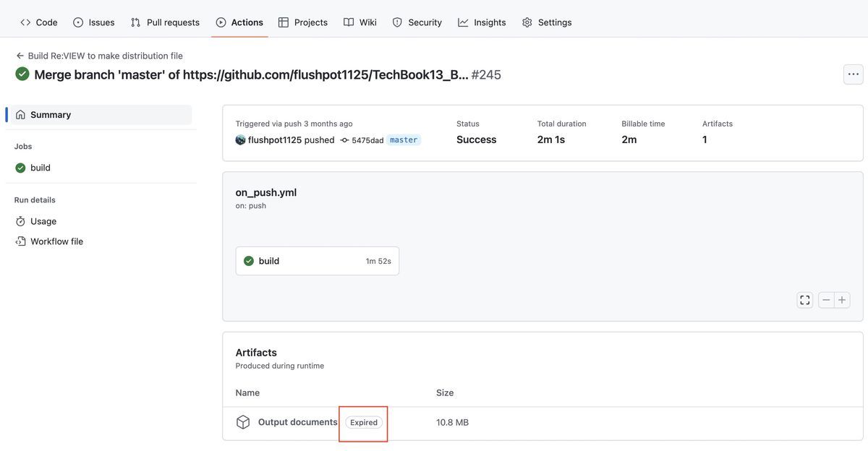This screenshot has width=868, height=451.
Task: Click the commit icon beside 5475dad
Action: pyautogui.click(x=345, y=140)
